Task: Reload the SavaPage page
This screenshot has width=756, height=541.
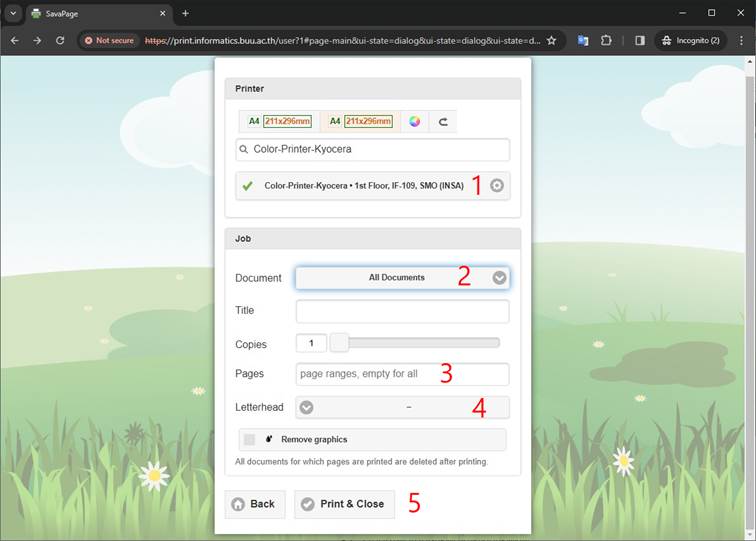Action: coord(60,40)
